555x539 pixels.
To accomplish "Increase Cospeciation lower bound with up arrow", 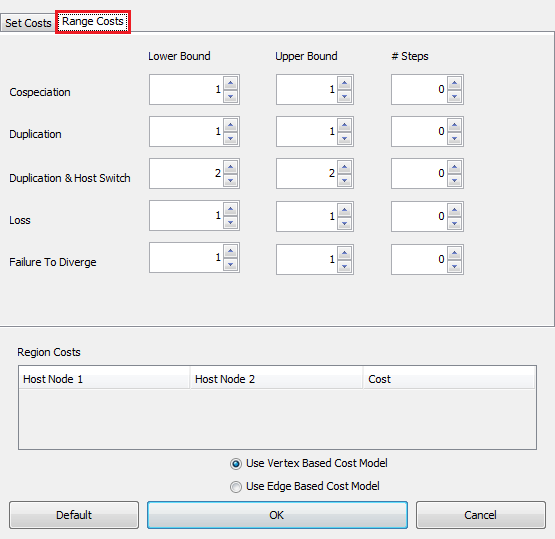I will point(230,83).
